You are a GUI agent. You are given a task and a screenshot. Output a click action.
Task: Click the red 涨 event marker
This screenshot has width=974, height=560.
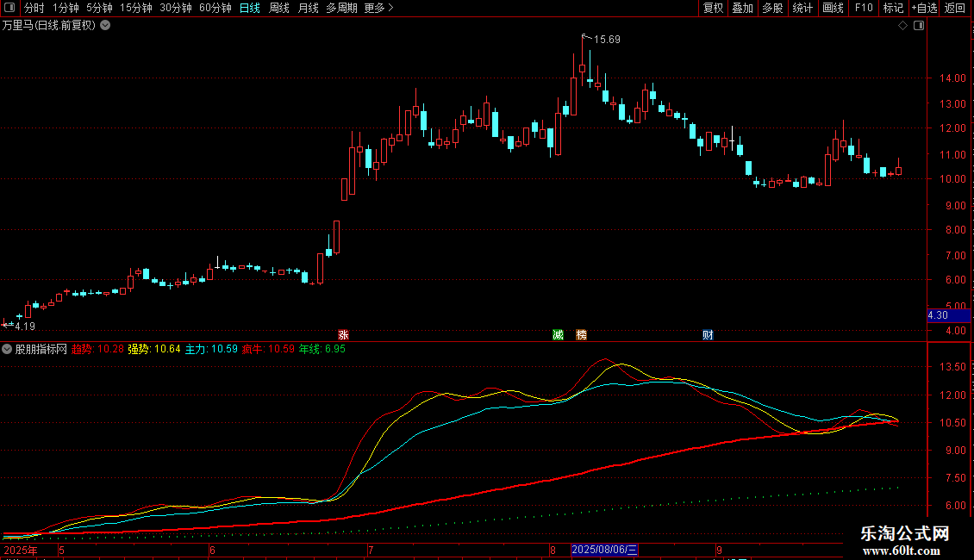343,335
